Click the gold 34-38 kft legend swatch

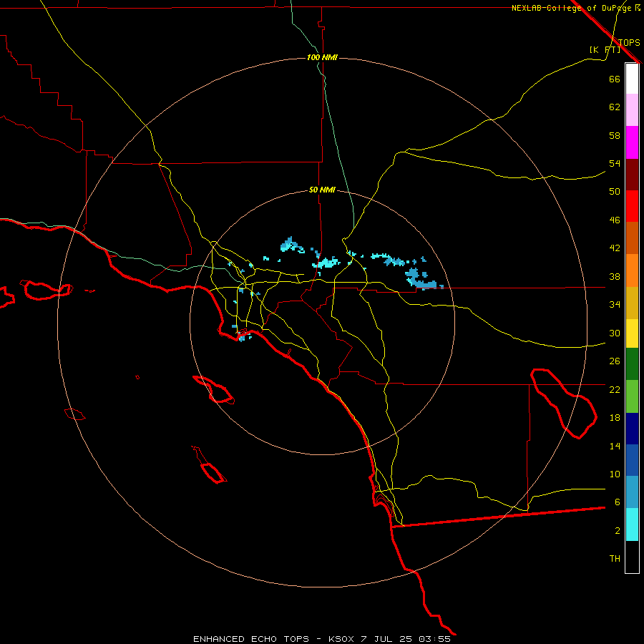[x=632, y=303]
